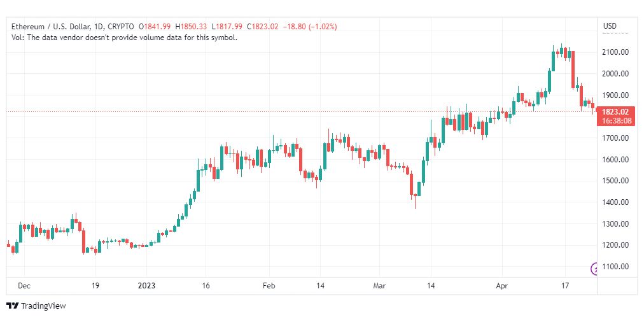644x317 pixels.
Task: Click the Mar label on time axis
Action: click(x=379, y=286)
